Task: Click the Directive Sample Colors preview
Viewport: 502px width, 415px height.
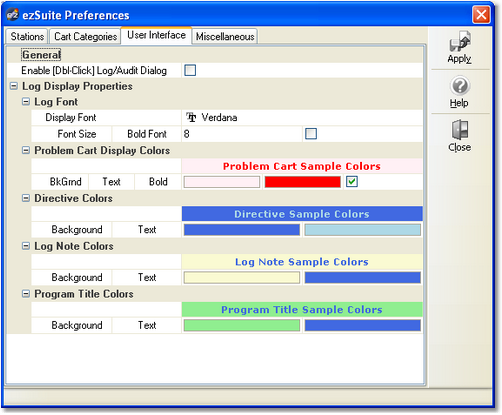Action: tap(302, 214)
